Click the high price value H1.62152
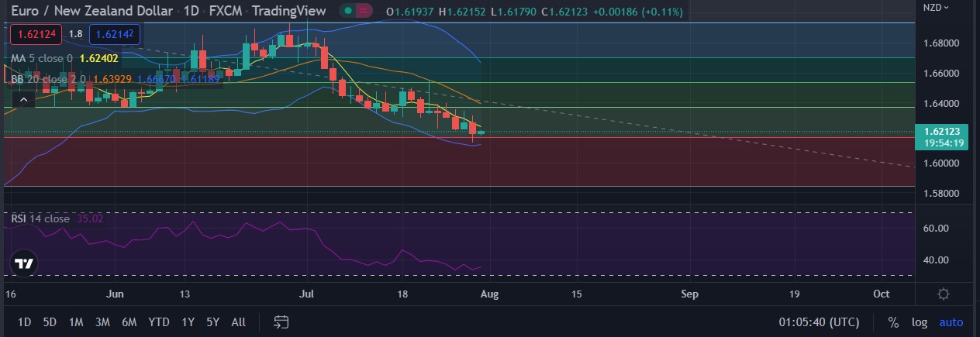The height and width of the screenshot is (337, 980). point(464,11)
